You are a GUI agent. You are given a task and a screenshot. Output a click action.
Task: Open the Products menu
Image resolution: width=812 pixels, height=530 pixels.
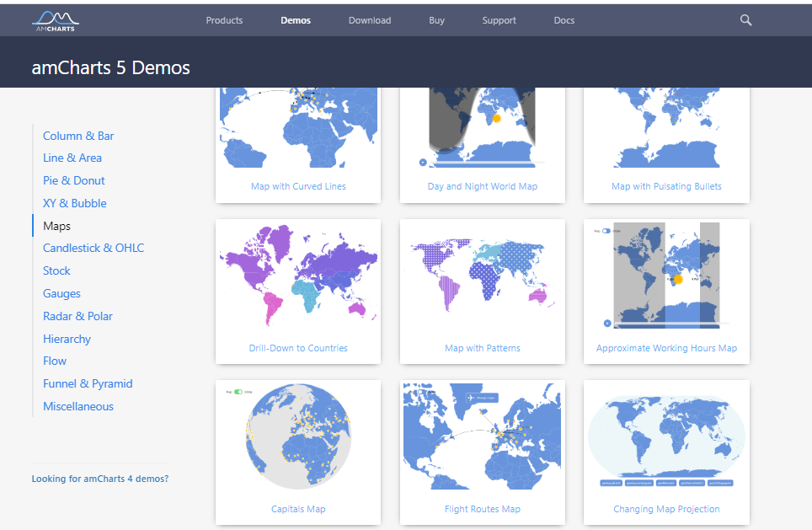coord(224,20)
